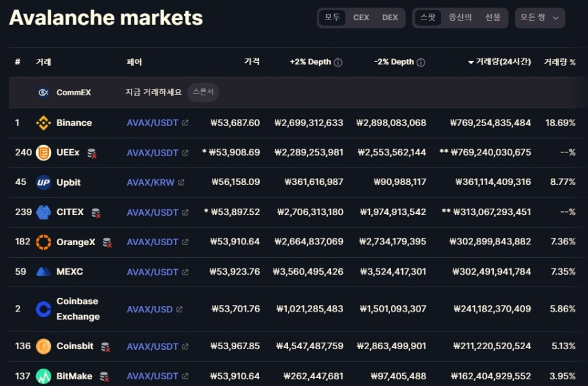Click the Binance exchange logo
The height and width of the screenshot is (386, 588).
pyautogui.click(x=43, y=123)
